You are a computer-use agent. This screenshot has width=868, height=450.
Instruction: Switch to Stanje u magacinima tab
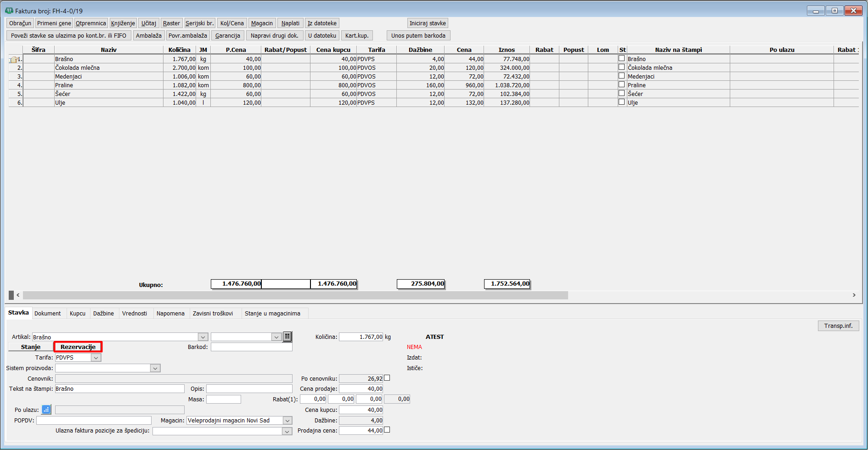click(273, 314)
